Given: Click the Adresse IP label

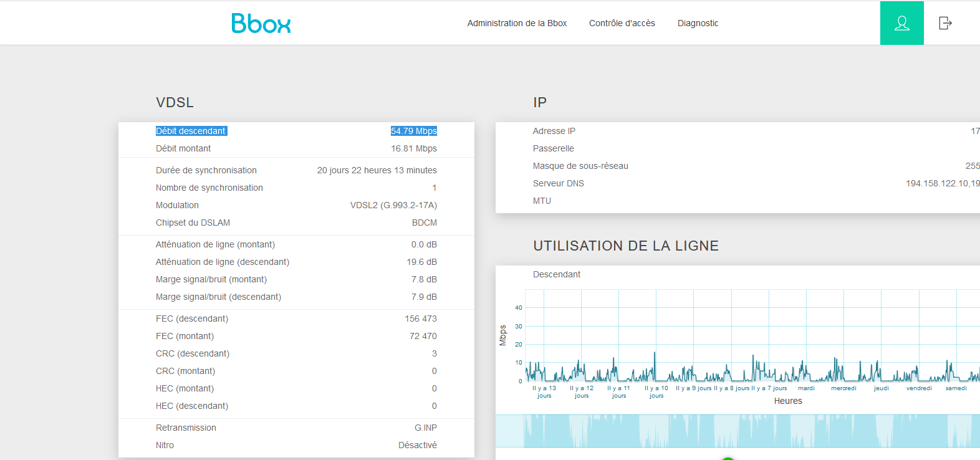Looking at the screenshot, I should 554,131.
